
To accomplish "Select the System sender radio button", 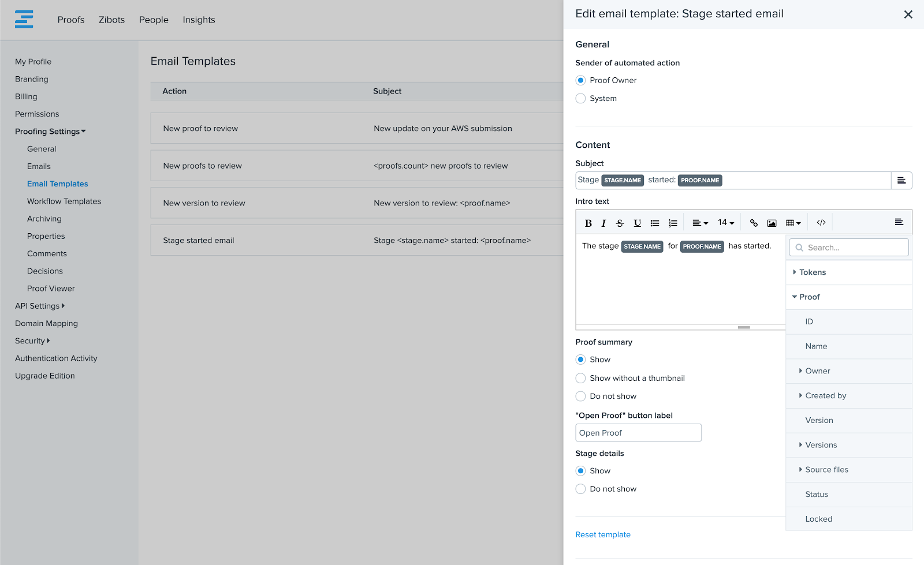I will 581,99.
